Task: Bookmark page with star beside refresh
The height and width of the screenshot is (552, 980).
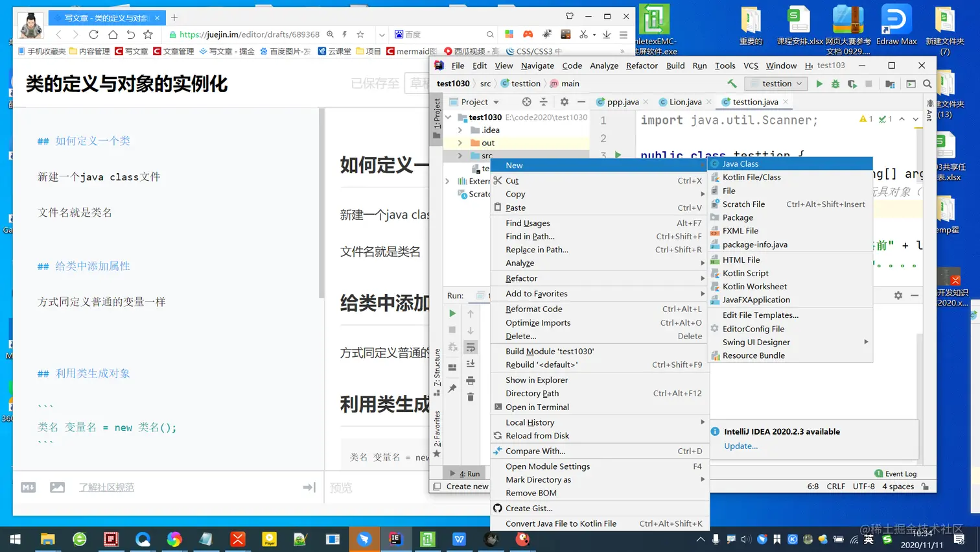Action: [148, 34]
